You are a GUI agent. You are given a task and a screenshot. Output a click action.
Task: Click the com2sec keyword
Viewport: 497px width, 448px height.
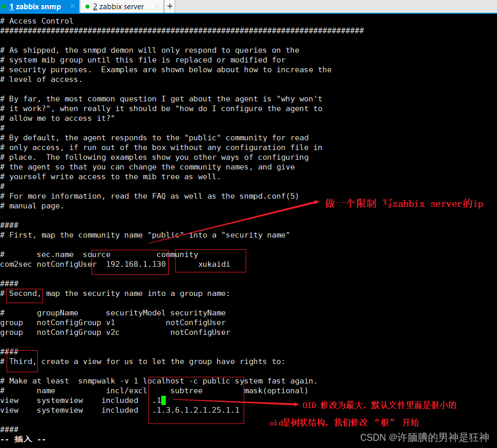[x=16, y=264]
